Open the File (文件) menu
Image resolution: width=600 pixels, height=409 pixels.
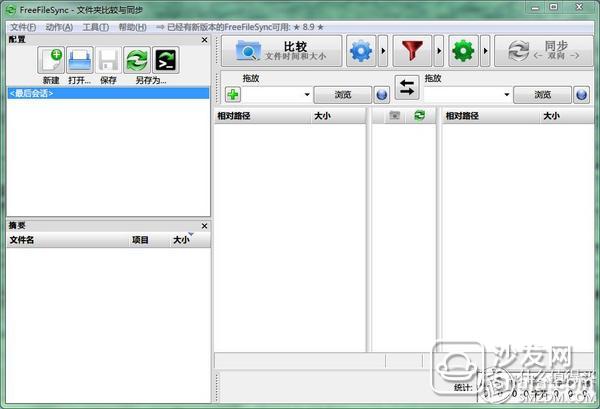[23, 27]
